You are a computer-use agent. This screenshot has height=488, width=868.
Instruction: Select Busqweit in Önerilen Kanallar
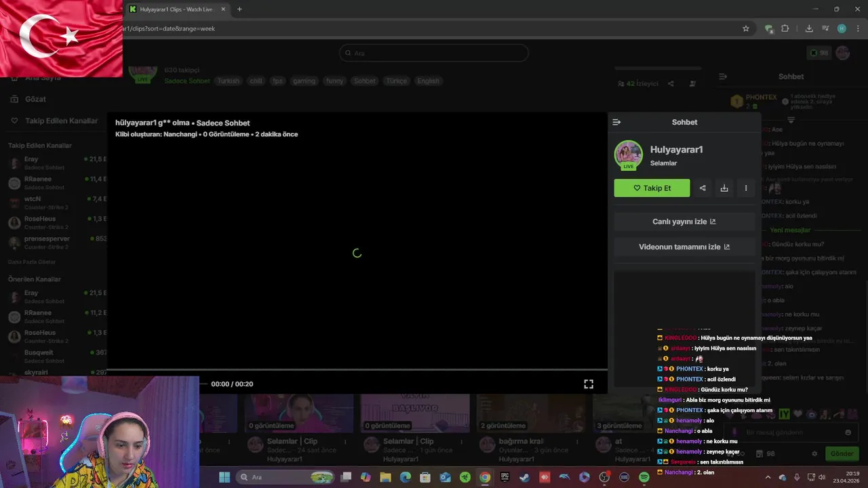(58, 356)
